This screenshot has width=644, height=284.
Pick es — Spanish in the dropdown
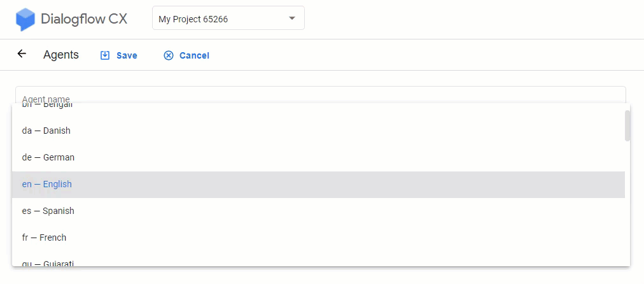click(318, 211)
